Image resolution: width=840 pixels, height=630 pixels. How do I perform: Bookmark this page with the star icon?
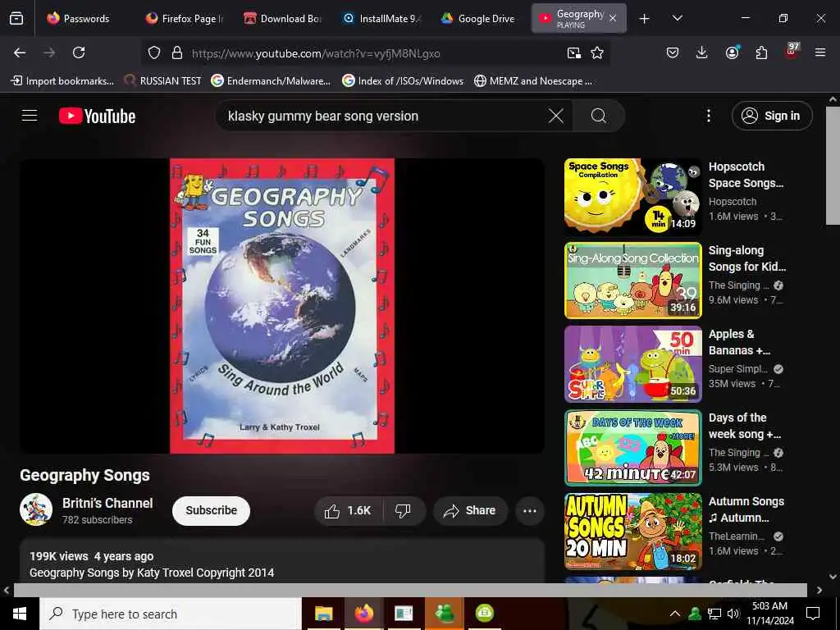click(x=597, y=52)
